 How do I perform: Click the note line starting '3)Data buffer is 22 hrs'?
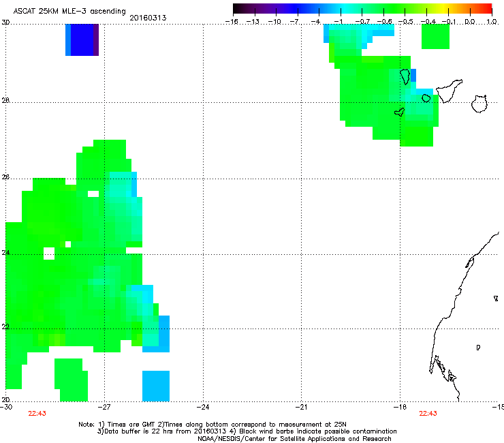pos(247,431)
